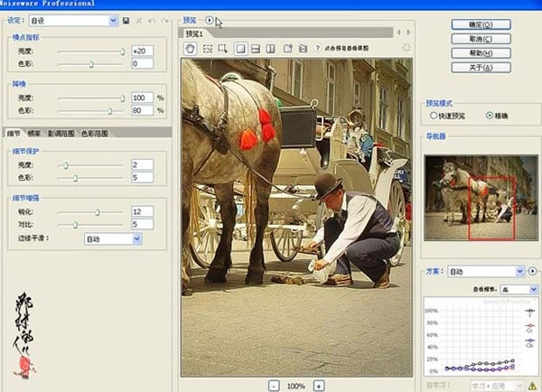This screenshot has width=542, height=392.
Task: Click the noise reduction 亮度 field showing 100
Action: 143,98
